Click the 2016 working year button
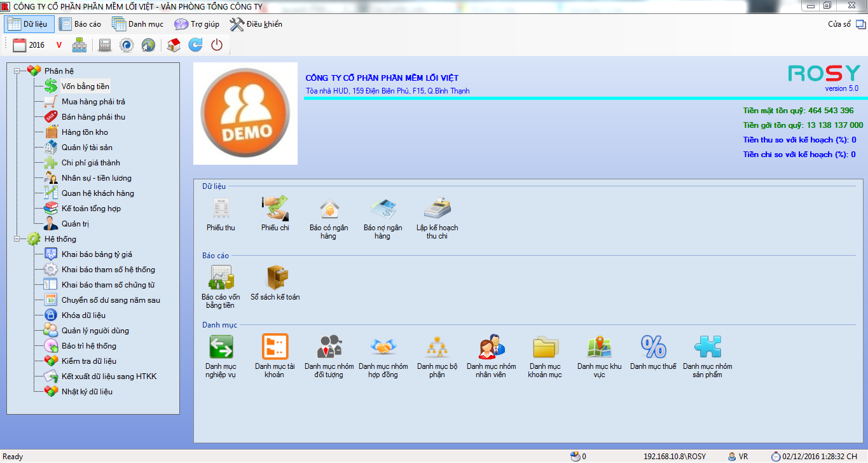868x463 pixels. pos(29,45)
